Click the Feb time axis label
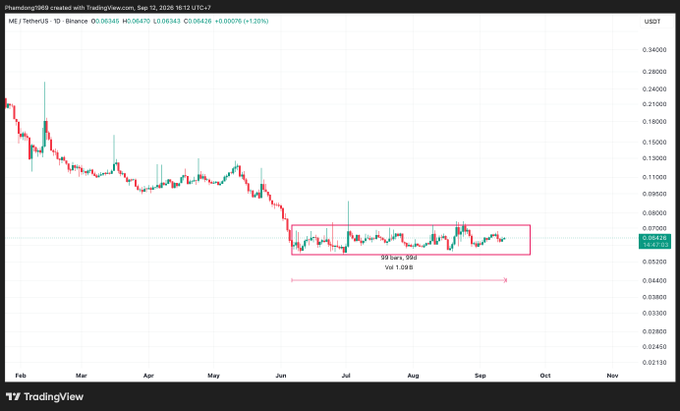 tap(20, 375)
